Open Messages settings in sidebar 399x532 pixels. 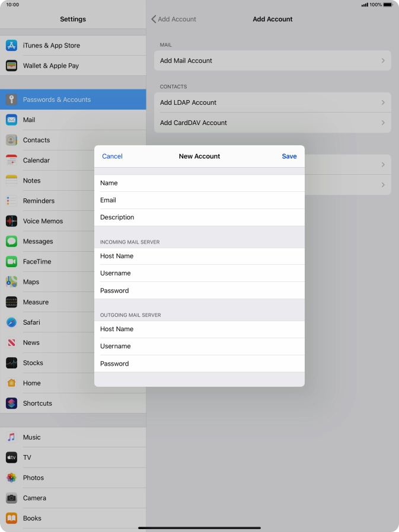(38, 241)
